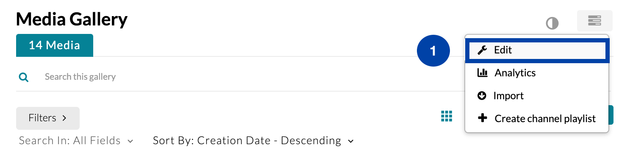Click the numbered 1 step marker

pyautogui.click(x=433, y=51)
